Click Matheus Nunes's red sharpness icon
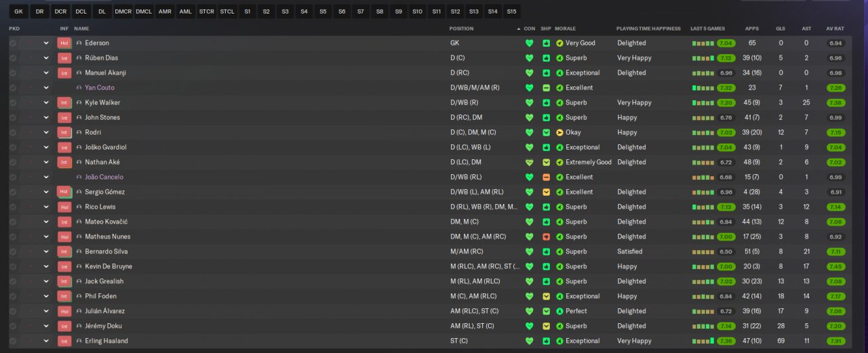 546,236
